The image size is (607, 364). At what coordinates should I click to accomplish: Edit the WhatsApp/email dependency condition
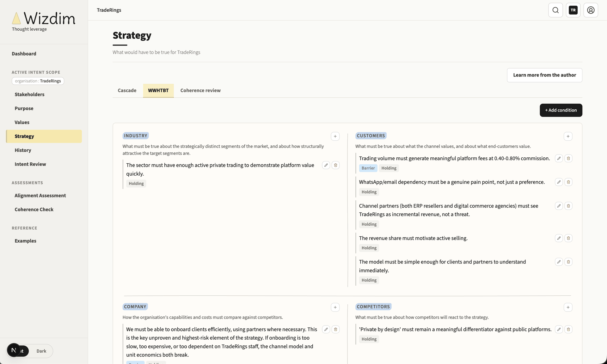click(559, 182)
